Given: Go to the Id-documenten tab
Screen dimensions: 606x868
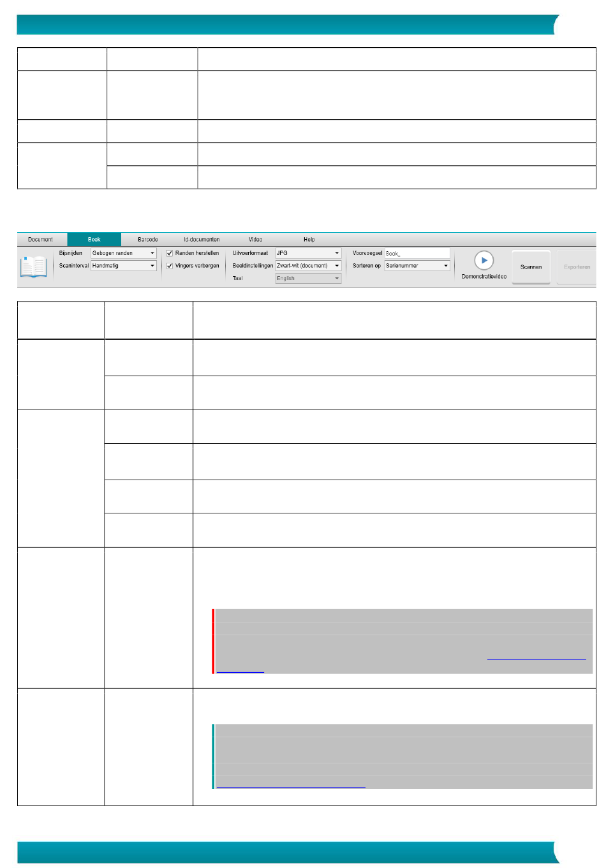Looking at the screenshot, I should point(202,240).
